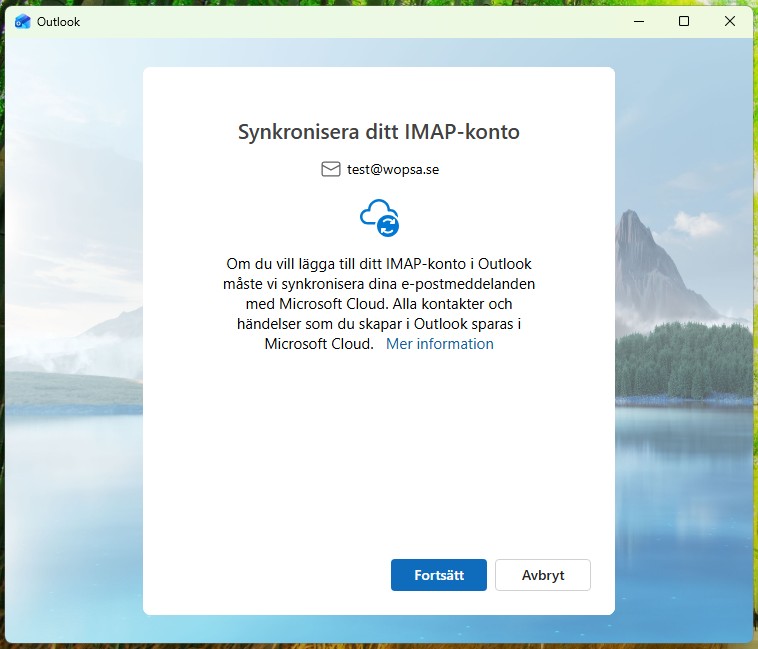Screen dimensions: 758x649
Task: Click the empty middle of the title bar
Action: coord(350,21)
